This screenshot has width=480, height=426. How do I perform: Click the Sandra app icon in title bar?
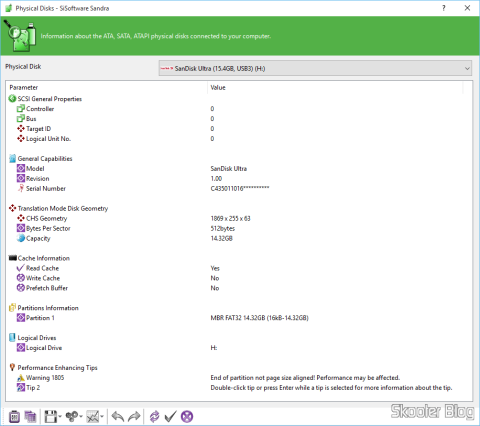9,8
